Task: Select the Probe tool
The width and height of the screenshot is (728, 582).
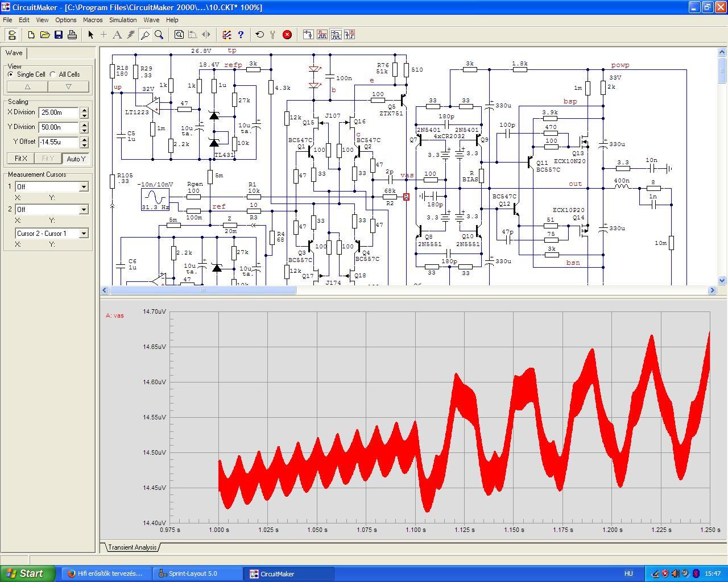Action: coord(145,35)
